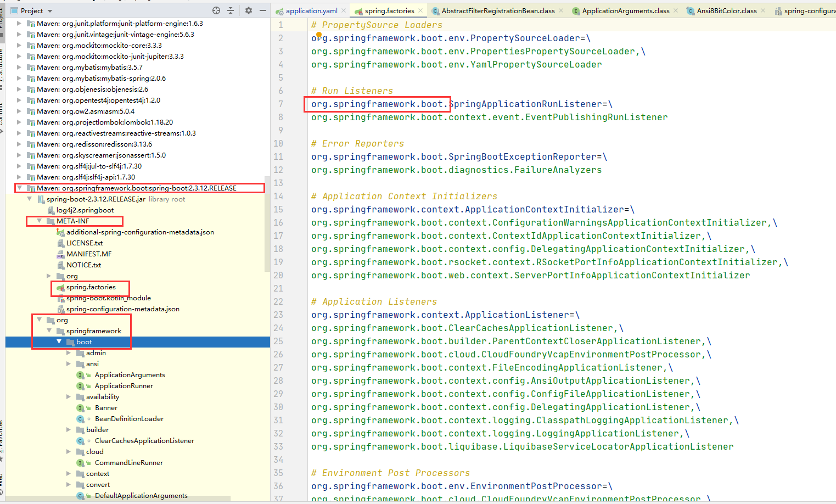836x504 pixels.
Task: Expand org folder under META-INF
Action: click(49, 276)
